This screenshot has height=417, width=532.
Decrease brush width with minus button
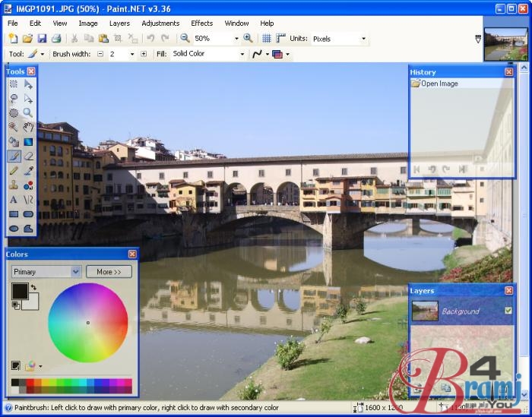click(x=100, y=54)
